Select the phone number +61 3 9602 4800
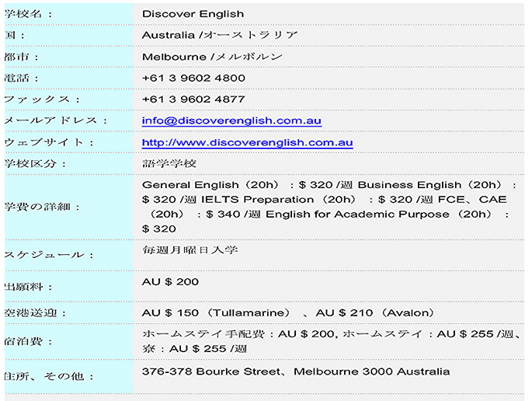The image size is (532, 401). 193,78
